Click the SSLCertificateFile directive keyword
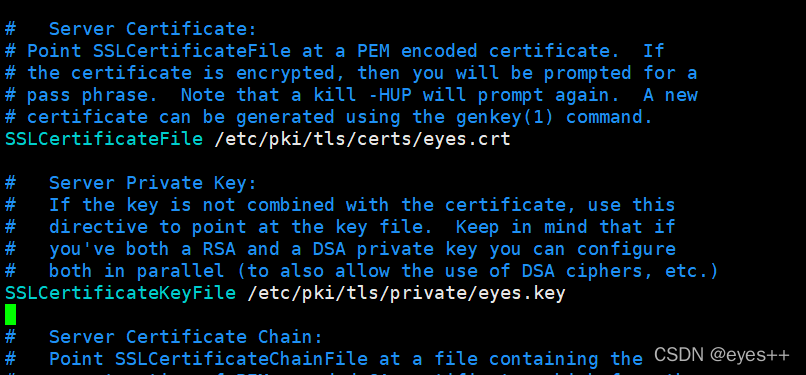806x375 pixels. [x=104, y=139]
